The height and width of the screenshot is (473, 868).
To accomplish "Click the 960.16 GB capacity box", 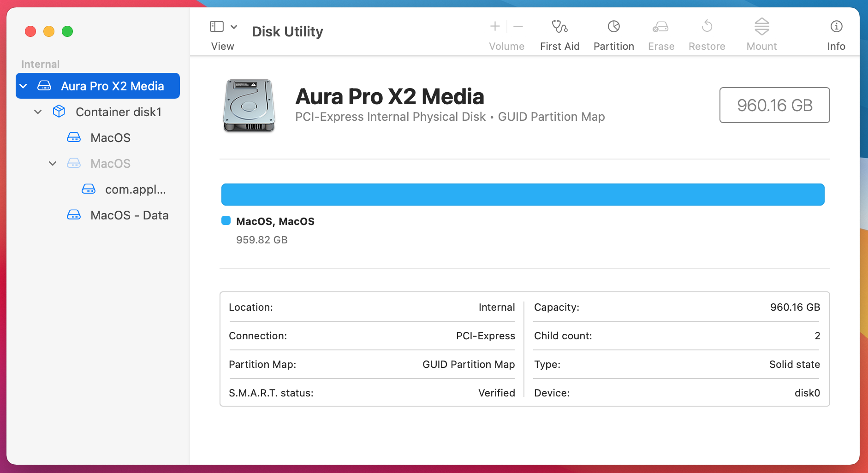I will 774,105.
